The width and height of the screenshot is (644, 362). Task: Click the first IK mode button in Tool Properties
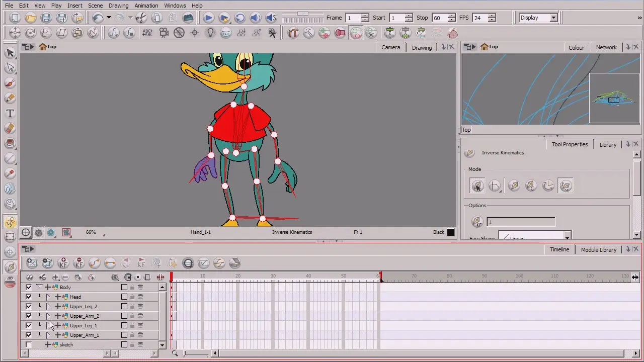[477, 186]
